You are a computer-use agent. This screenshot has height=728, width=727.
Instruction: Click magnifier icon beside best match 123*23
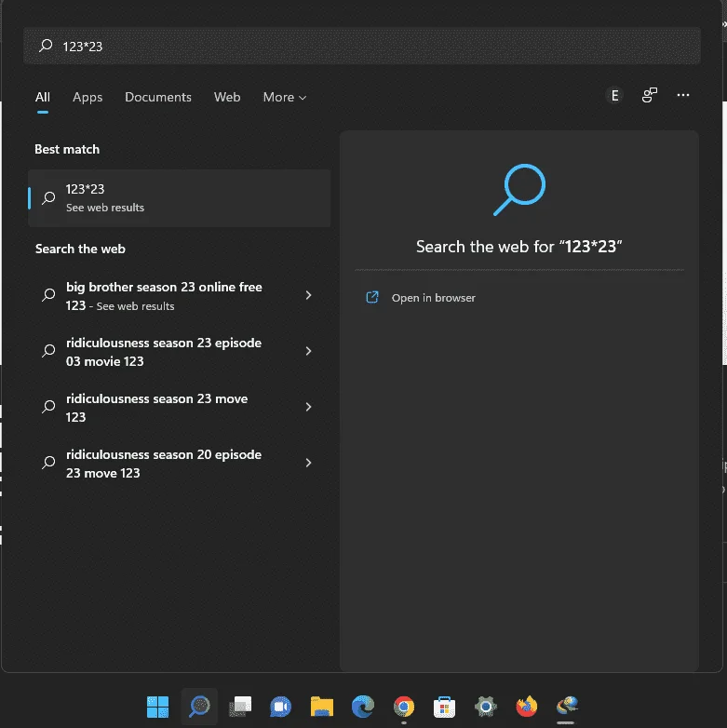tap(48, 198)
